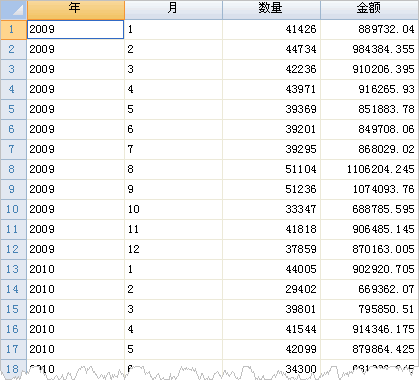Click amount cell 889732.04
Screen dimensions: 419x380
click(369, 30)
